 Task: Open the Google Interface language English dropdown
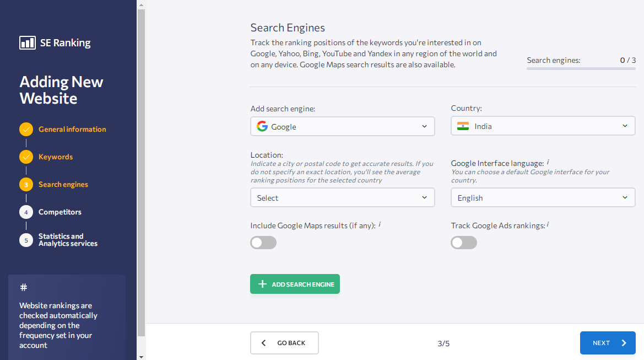coord(543,198)
